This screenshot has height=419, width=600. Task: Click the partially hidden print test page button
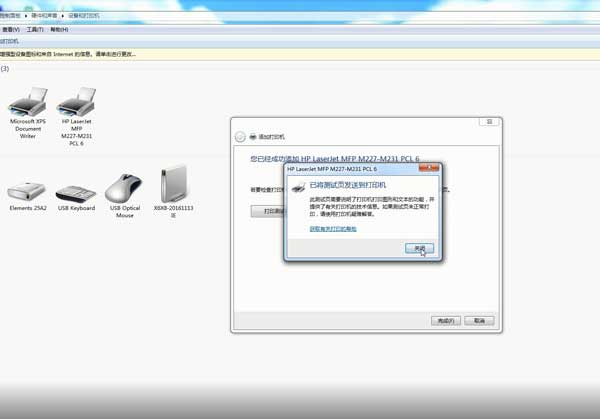click(267, 211)
